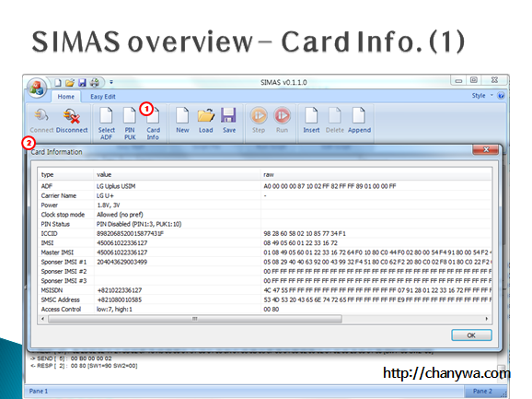Click the left arrow of the horizontal scrollbar
Image resolution: width=532 pixels, height=399 pixels.
(x=42, y=319)
